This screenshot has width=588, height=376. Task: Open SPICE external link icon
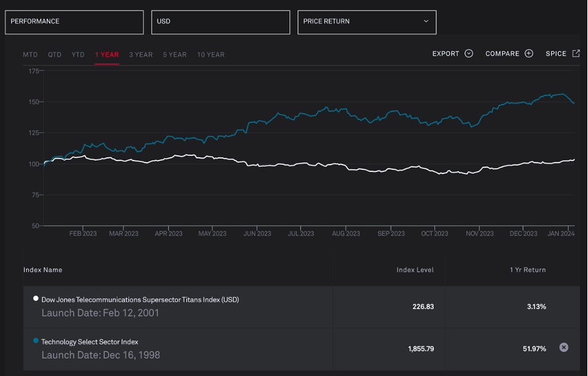coord(576,54)
